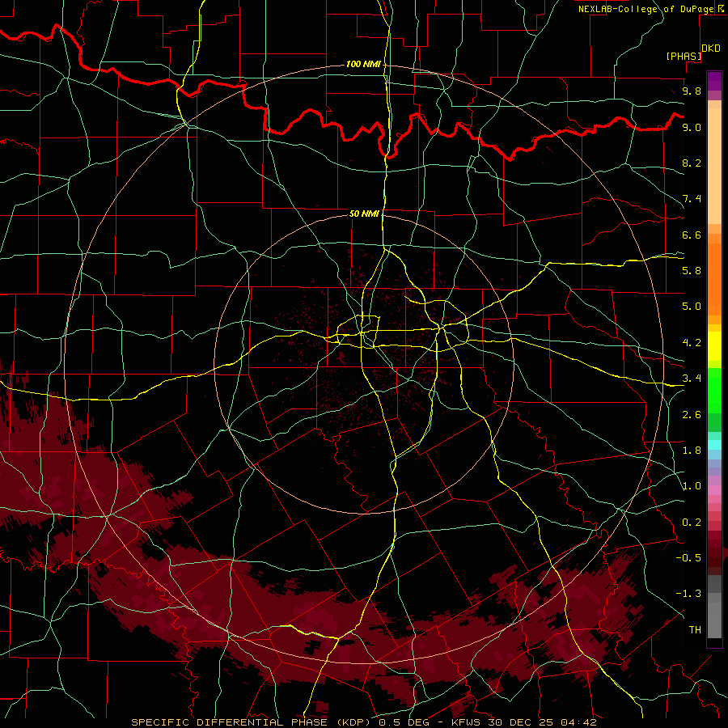Click the 9.8 scale value
The height and width of the screenshot is (728, 728).
(692, 91)
